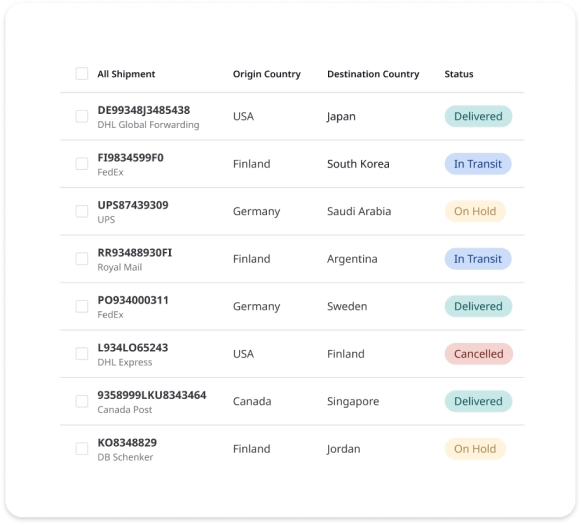Open shipment DE99348J3485438 tracking number
This screenshot has width=581, height=525.
143,110
